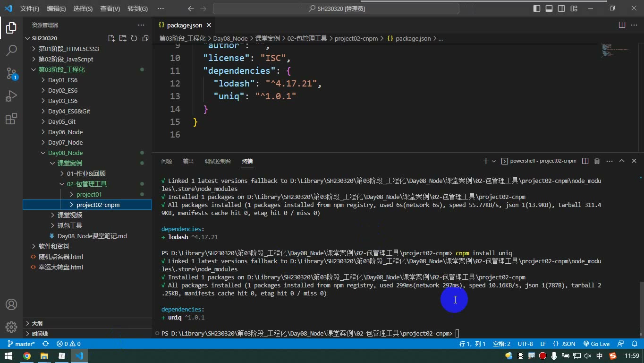
Task: Open the Extensions view
Action: point(11,119)
